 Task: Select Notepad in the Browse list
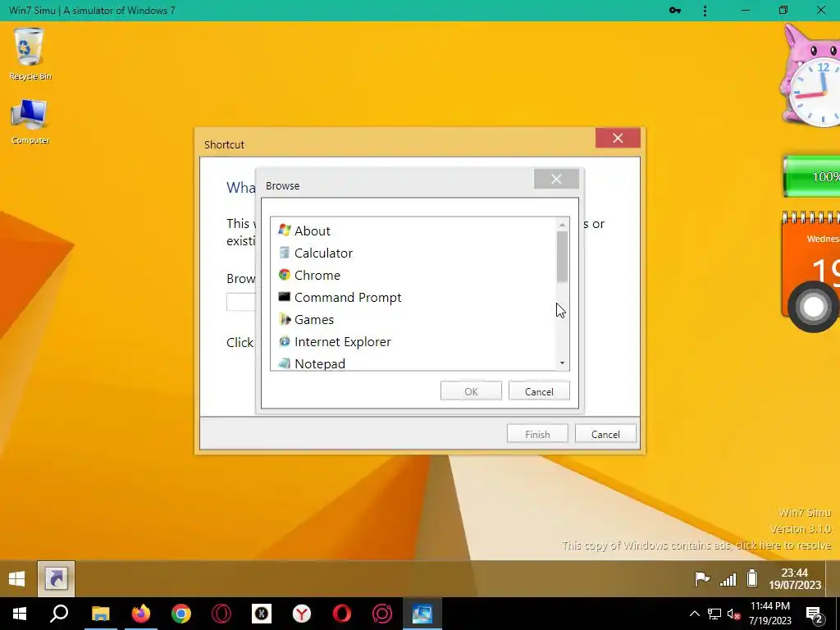coord(415,363)
